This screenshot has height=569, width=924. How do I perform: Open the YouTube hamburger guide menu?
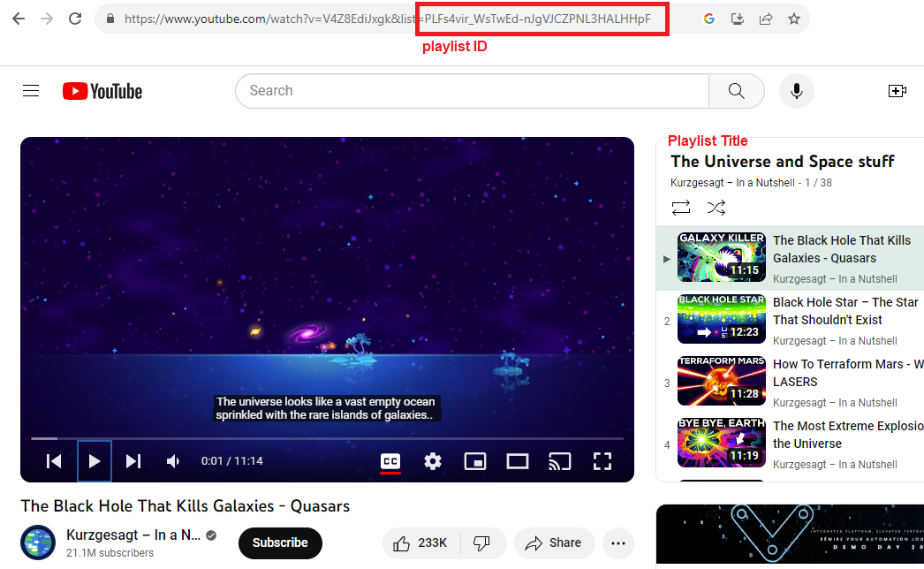pyautogui.click(x=31, y=91)
